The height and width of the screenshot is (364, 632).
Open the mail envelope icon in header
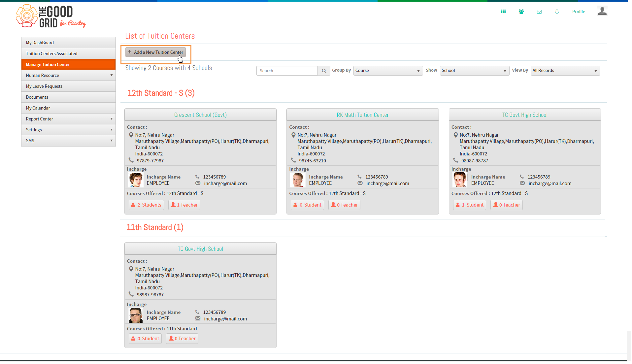pyautogui.click(x=539, y=12)
